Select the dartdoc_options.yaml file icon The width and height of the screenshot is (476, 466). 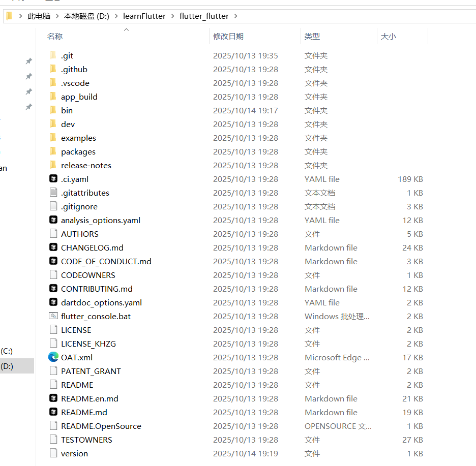(53, 302)
